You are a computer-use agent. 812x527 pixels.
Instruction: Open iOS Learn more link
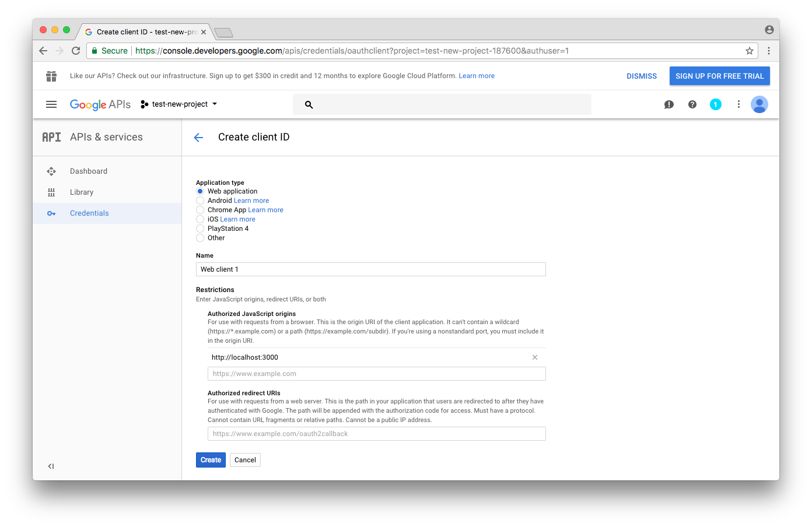coord(238,219)
